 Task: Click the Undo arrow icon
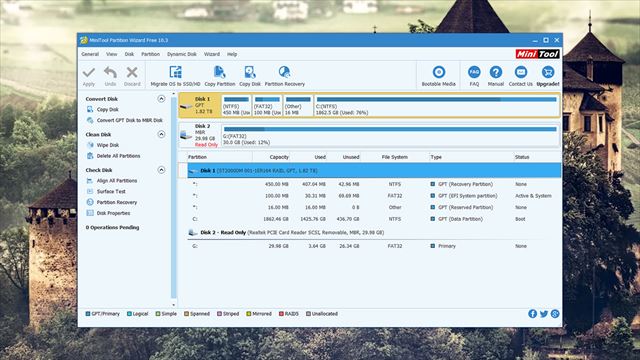pyautogui.click(x=110, y=73)
